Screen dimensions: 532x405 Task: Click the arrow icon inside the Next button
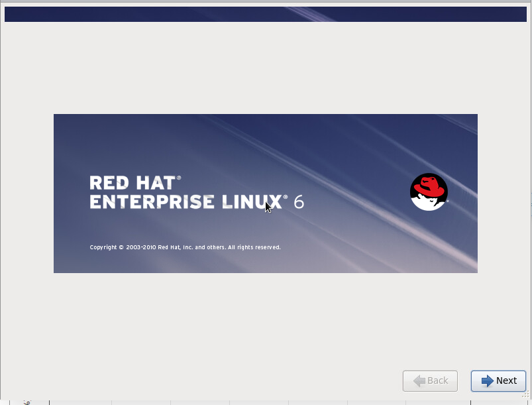click(488, 380)
